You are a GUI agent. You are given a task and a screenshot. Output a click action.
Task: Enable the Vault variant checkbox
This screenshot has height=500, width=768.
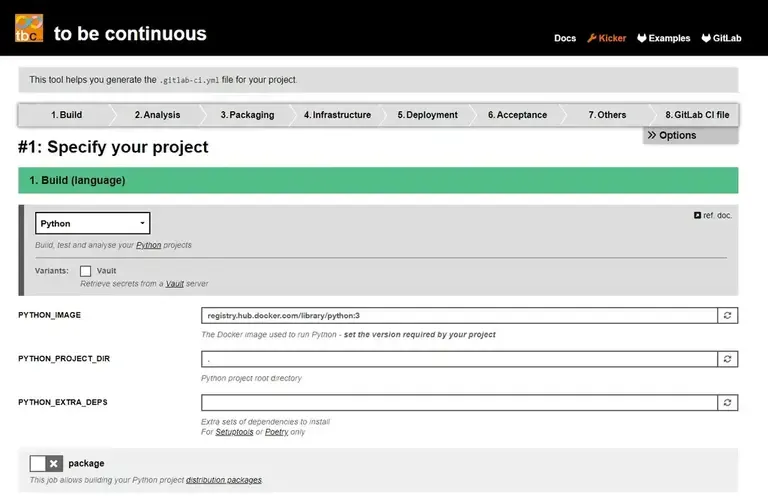pyautogui.click(x=86, y=271)
